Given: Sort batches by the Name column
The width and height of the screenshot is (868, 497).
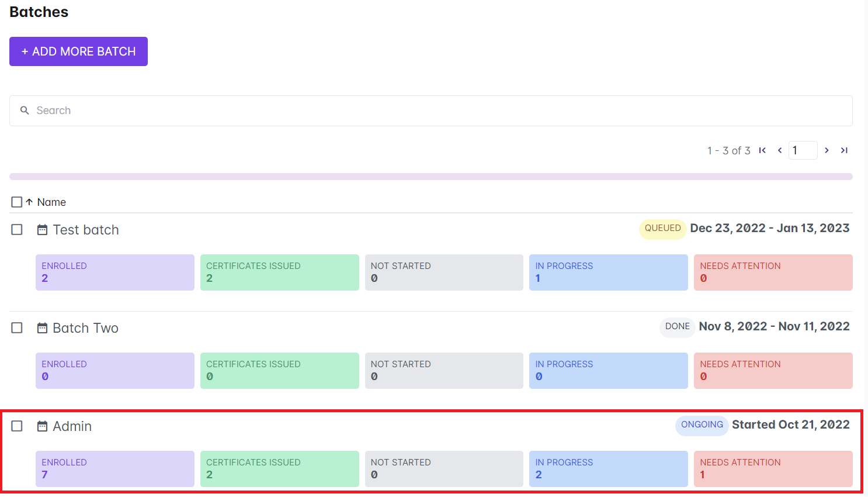Looking at the screenshot, I should 51,202.
